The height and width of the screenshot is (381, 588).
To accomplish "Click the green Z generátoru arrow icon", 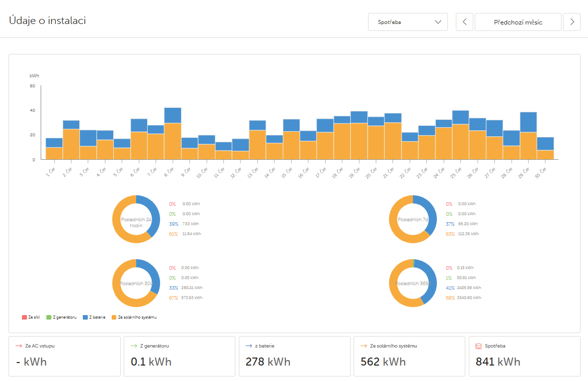I will pyautogui.click(x=134, y=346).
